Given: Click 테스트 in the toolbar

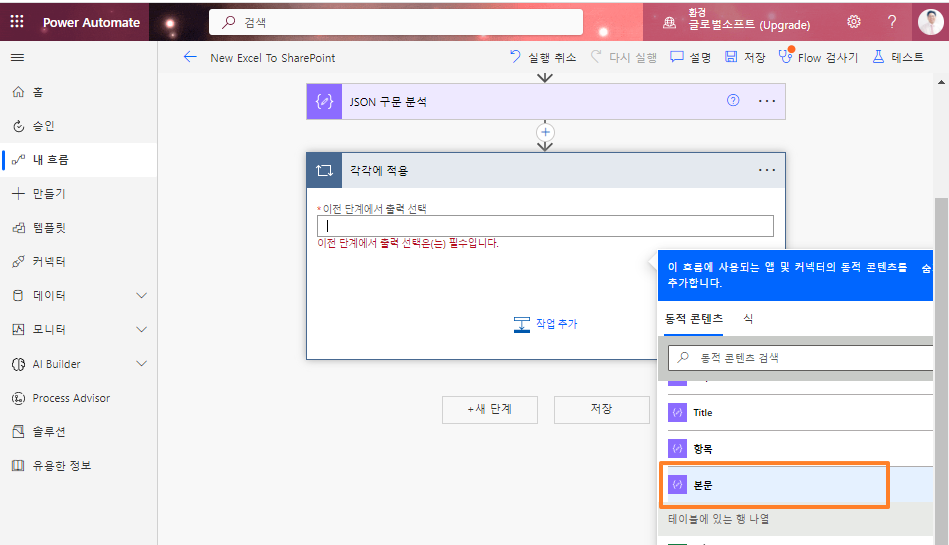Looking at the screenshot, I should coord(898,57).
